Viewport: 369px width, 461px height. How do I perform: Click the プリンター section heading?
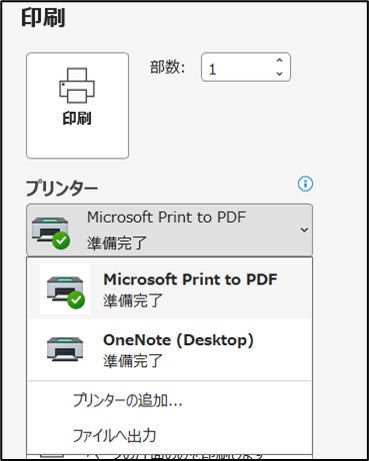click(x=62, y=188)
